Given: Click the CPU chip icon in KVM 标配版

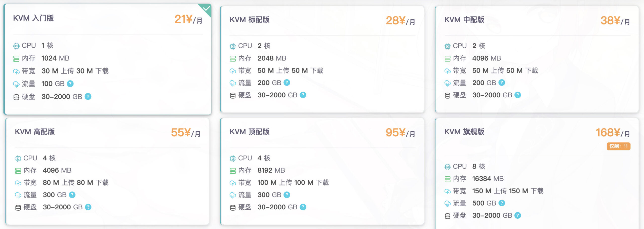Looking at the screenshot, I should point(233,46).
